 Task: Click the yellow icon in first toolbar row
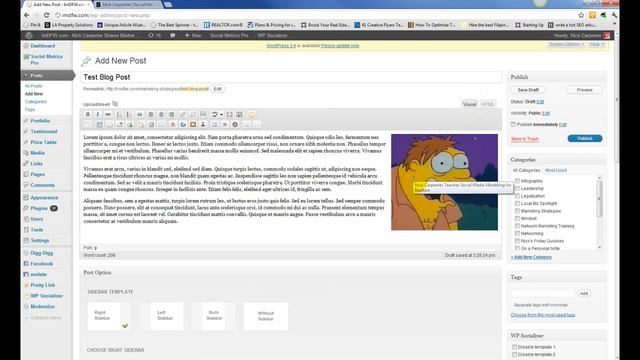pyautogui.click(x=251, y=114)
